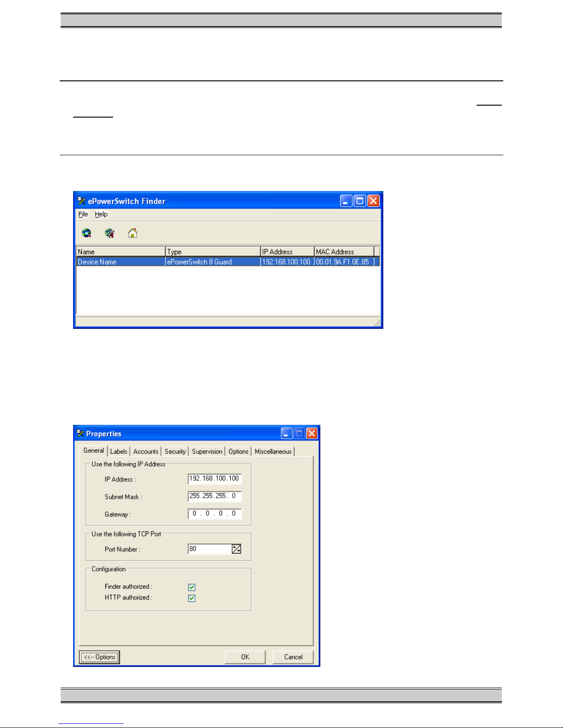Minimize the ePowerSwitch Finder window

point(346,201)
